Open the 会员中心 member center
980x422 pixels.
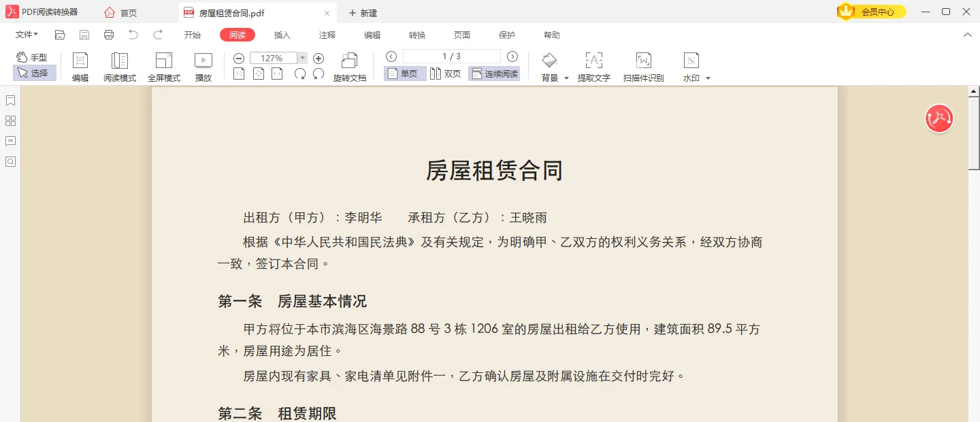point(872,12)
